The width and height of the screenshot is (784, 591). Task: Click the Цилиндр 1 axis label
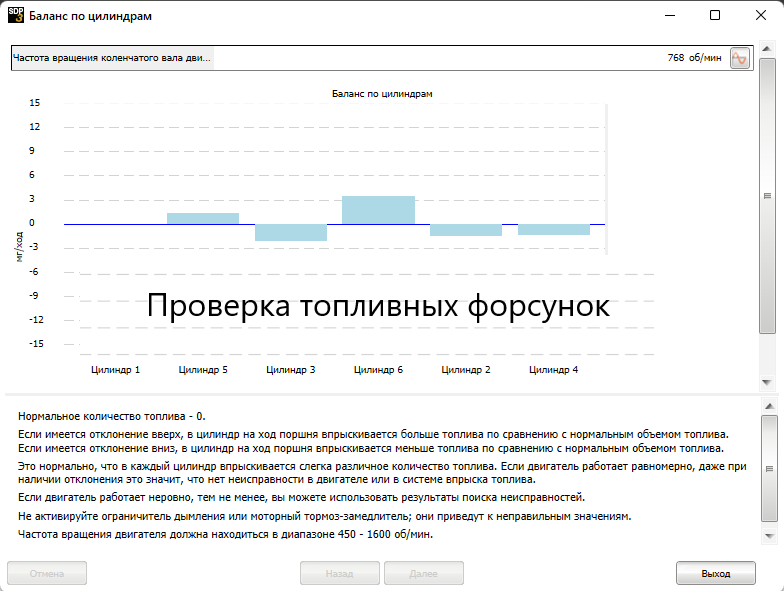coord(116,370)
